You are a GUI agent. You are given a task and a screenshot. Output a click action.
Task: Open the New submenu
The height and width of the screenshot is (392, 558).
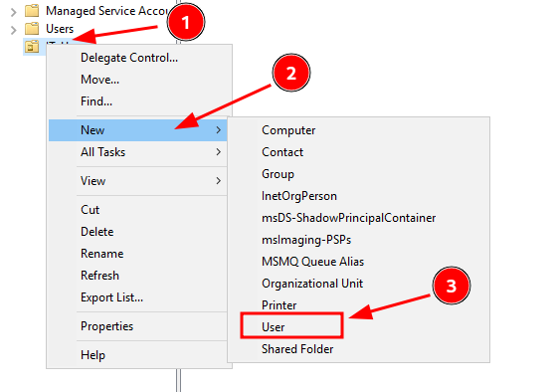137,130
